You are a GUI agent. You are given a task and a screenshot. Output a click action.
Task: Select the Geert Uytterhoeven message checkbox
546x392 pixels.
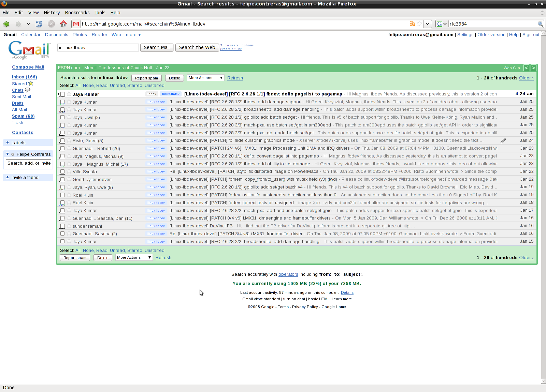point(62,179)
